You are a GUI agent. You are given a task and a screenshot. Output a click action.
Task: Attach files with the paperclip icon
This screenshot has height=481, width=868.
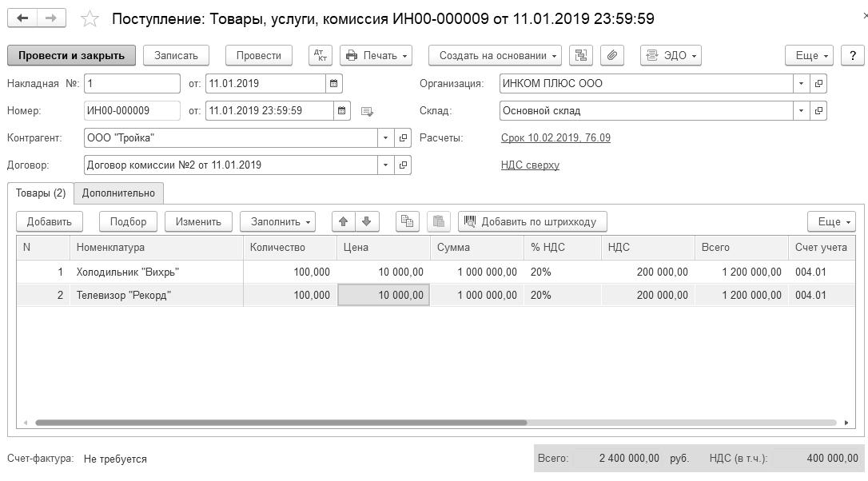pos(611,55)
